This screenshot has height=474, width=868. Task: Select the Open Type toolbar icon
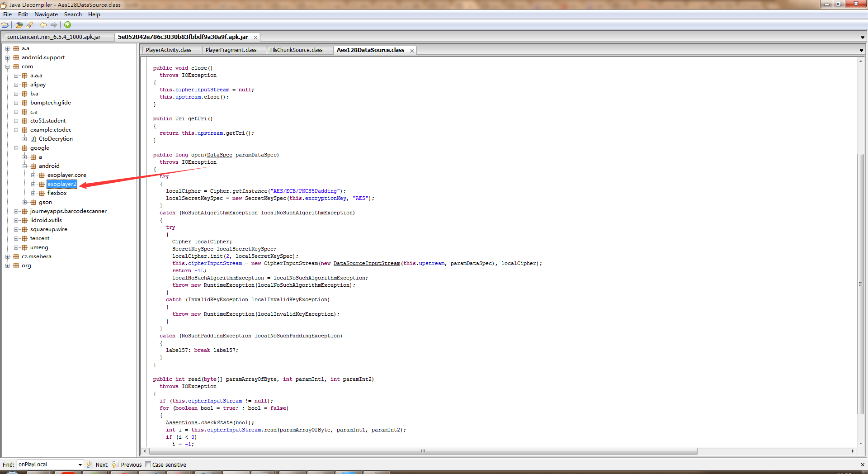coord(19,25)
